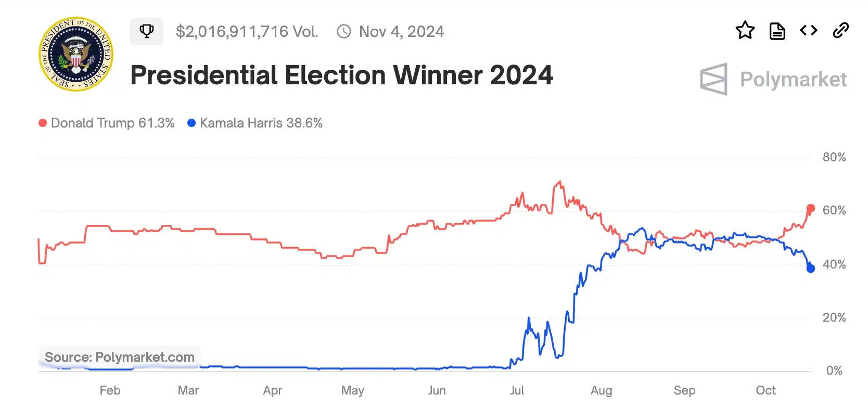Click the $2,016,911,716 Vol. text
Image resolution: width=868 pixels, height=407 pixels.
(247, 32)
